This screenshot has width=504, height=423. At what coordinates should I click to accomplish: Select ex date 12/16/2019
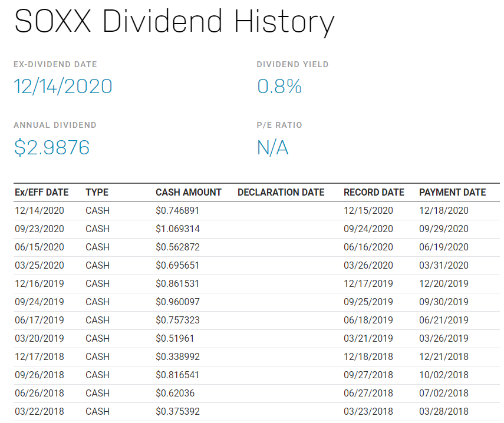click(x=39, y=283)
